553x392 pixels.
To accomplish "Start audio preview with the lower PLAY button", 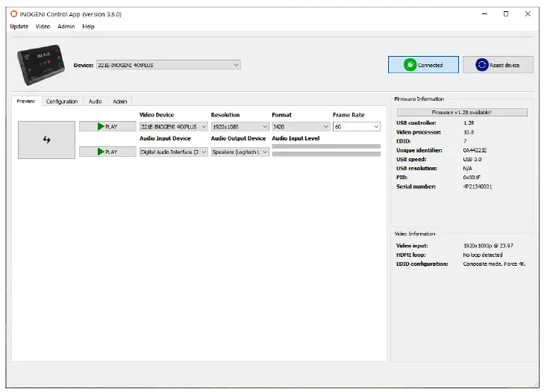I will click(x=107, y=152).
